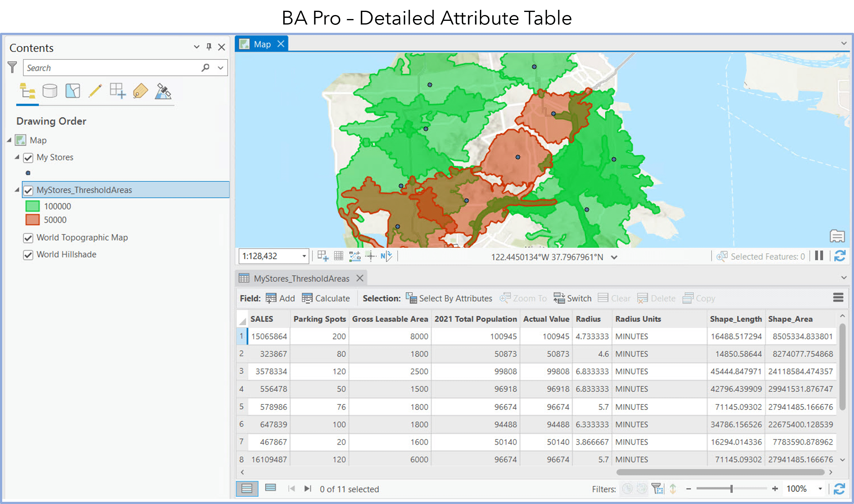Select List By Data Source icon
This screenshot has width=854, height=504.
[x=50, y=91]
